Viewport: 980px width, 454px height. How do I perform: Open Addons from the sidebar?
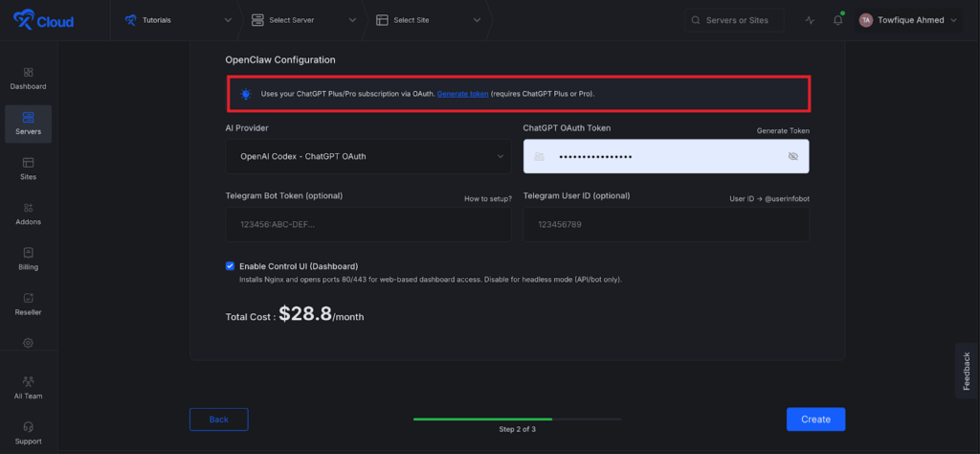pos(28,214)
